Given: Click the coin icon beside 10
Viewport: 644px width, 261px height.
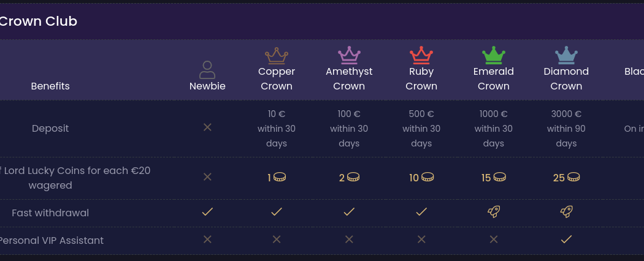Looking at the screenshot, I should point(427,177).
